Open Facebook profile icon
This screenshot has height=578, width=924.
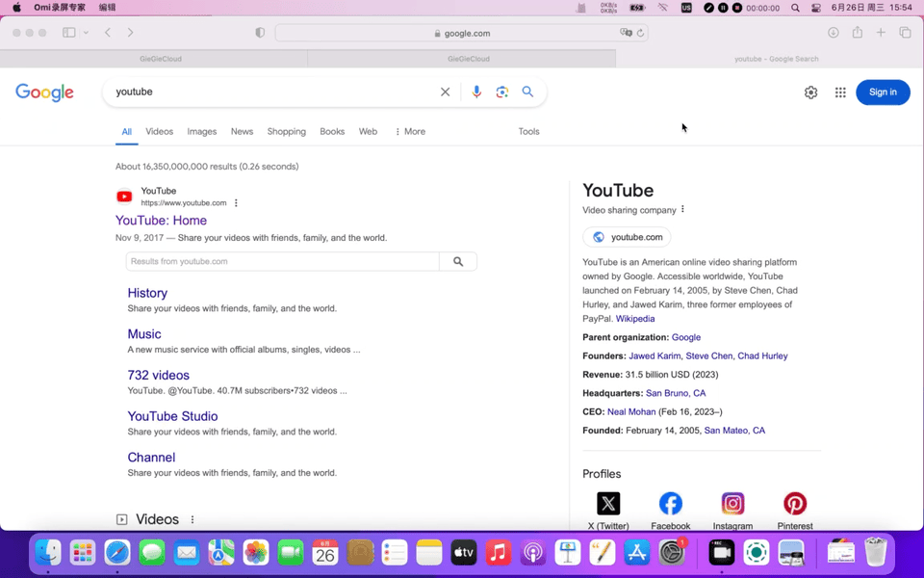click(x=671, y=504)
